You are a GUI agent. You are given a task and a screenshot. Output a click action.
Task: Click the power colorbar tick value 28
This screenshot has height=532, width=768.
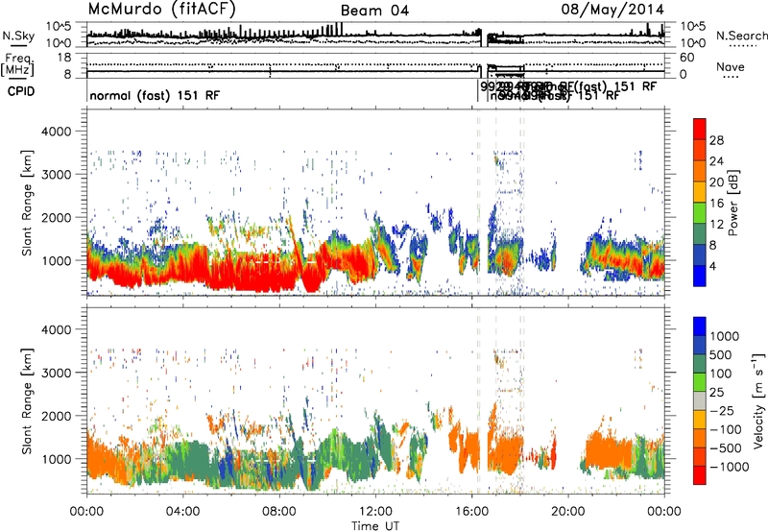[x=716, y=140]
